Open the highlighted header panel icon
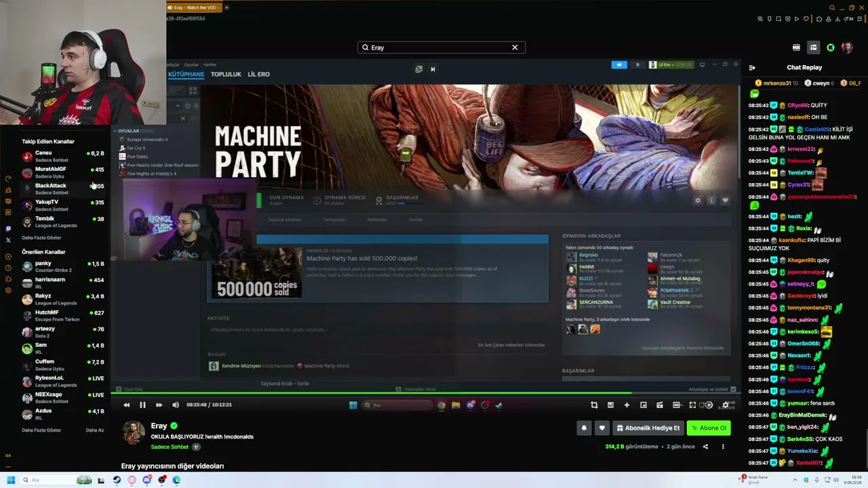Viewport: 868px width, 488px height. [813, 47]
